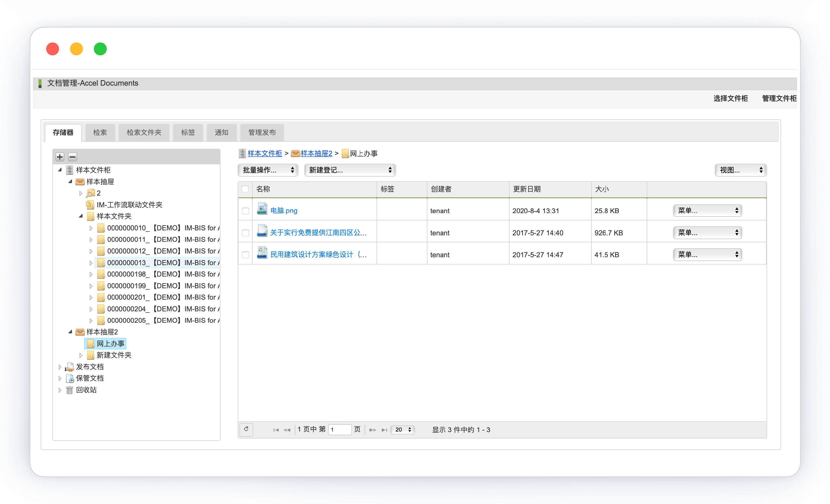This screenshot has height=504, width=830.
Task: Open the 检索 tab
Action: pos(99,132)
